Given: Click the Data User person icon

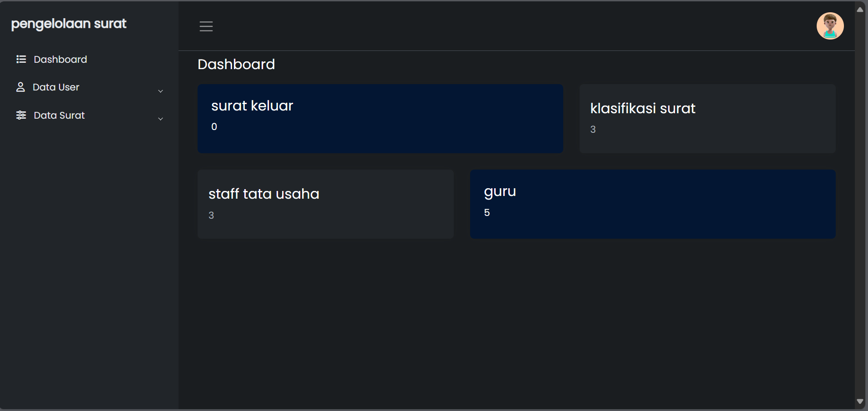Looking at the screenshot, I should pos(20,87).
